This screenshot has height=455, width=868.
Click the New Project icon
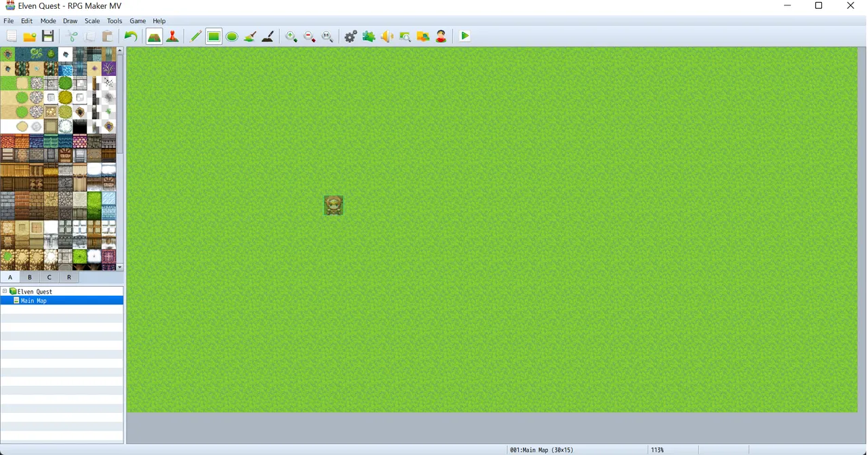point(12,37)
